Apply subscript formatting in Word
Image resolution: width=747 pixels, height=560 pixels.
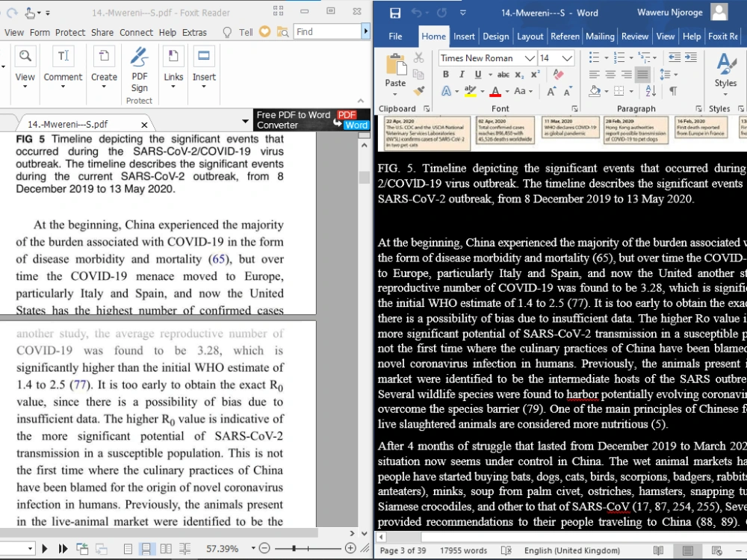(519, 75)
